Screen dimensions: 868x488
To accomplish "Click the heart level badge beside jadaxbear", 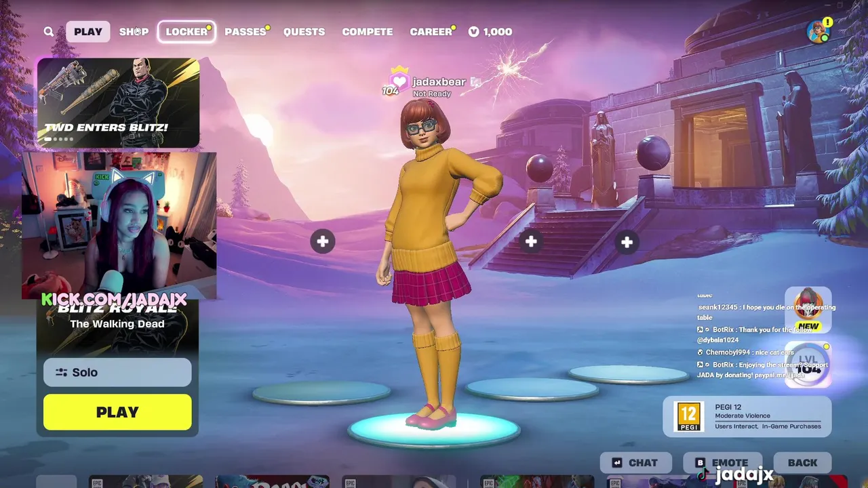I will click(x=399, y=82).
